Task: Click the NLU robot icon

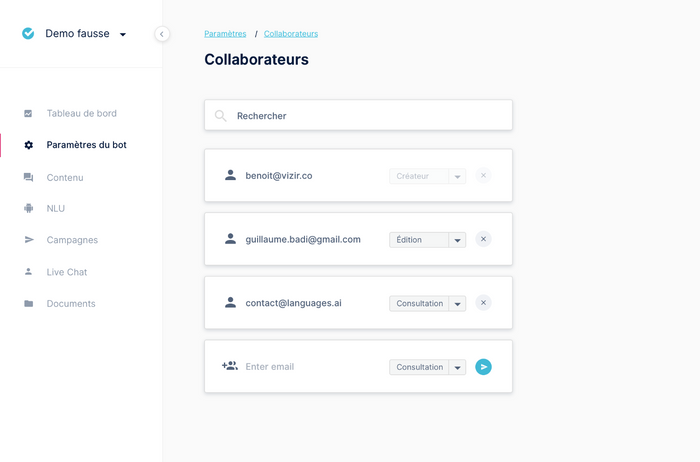Action: [29, 208]
